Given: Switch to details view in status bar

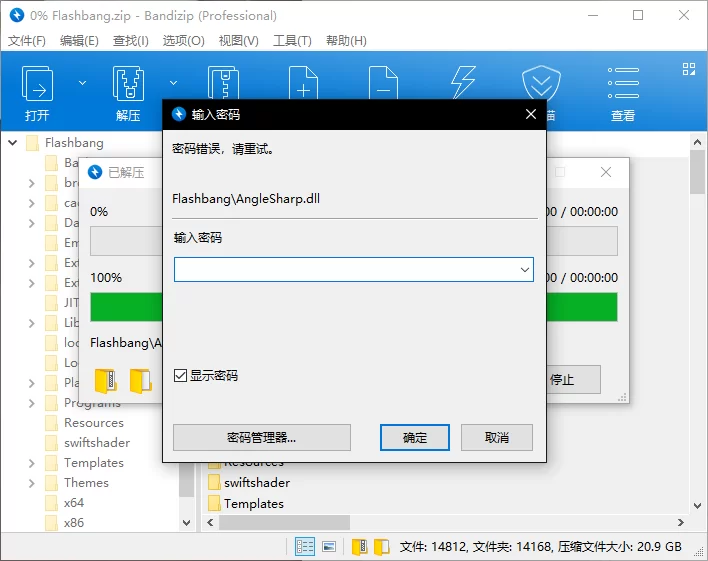Looking at the screenshot, I should click(x=305, y=547).
